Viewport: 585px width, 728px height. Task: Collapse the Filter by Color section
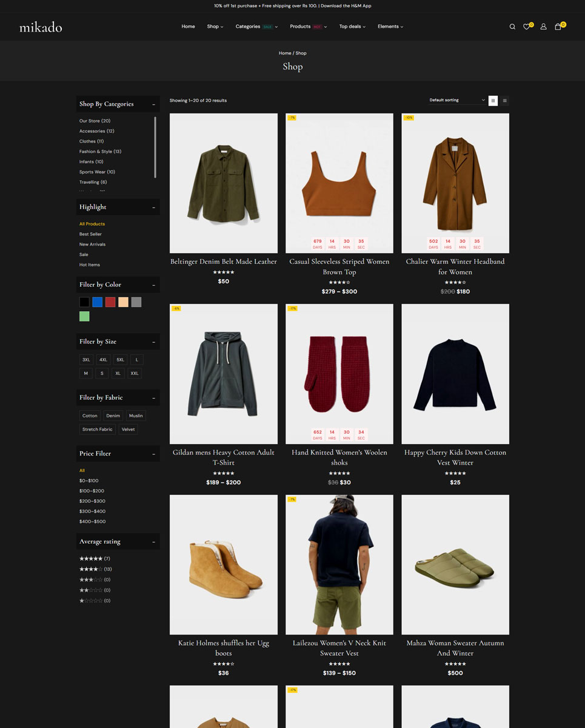tap(153, 285)
